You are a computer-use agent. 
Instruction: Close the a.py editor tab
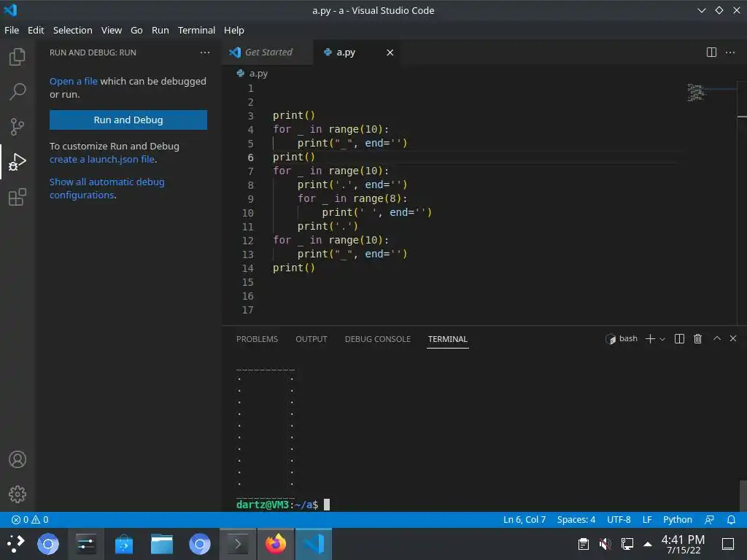pos(390,52)
